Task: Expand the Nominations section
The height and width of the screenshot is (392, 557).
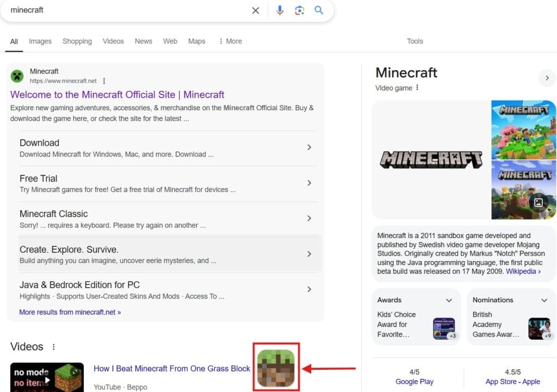Action: (x=544, y=300)
